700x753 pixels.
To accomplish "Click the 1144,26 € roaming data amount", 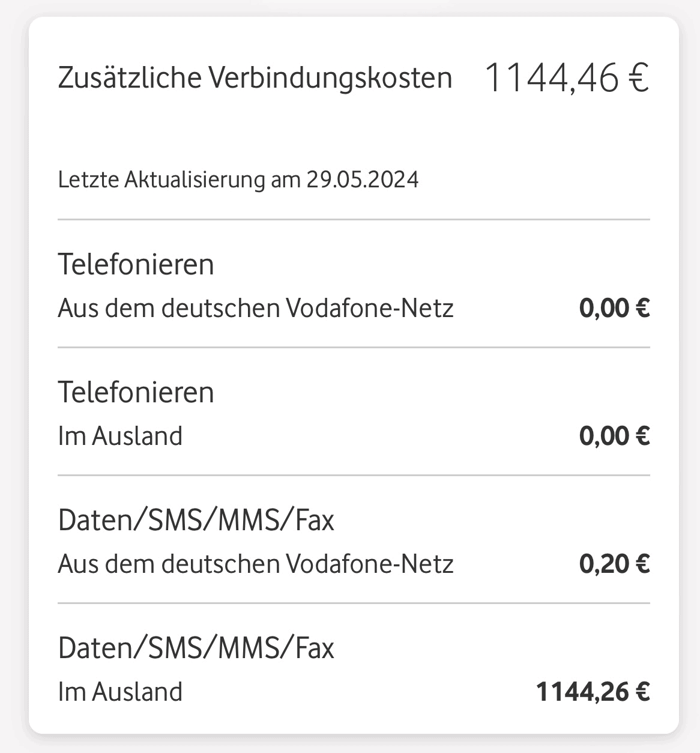I will [x=592, y=692].
